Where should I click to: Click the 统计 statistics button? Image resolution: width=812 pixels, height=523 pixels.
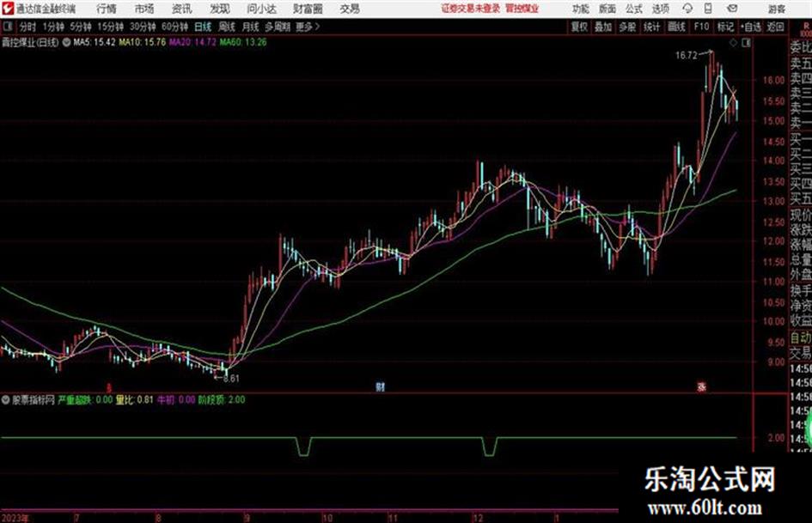(652, 27)
